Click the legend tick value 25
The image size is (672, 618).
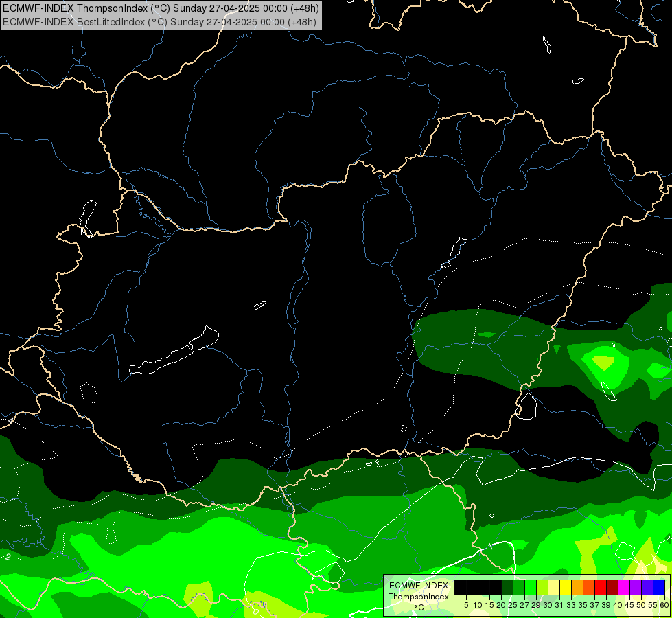click(513, 605)
